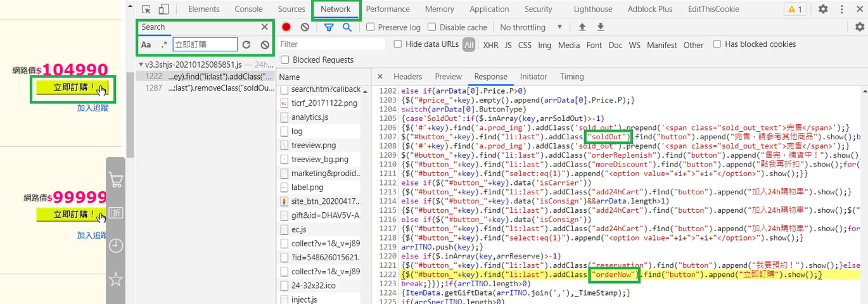Focus the network Filter input field
The height and width of the screenshot is (304, 868).
point(331,44)
